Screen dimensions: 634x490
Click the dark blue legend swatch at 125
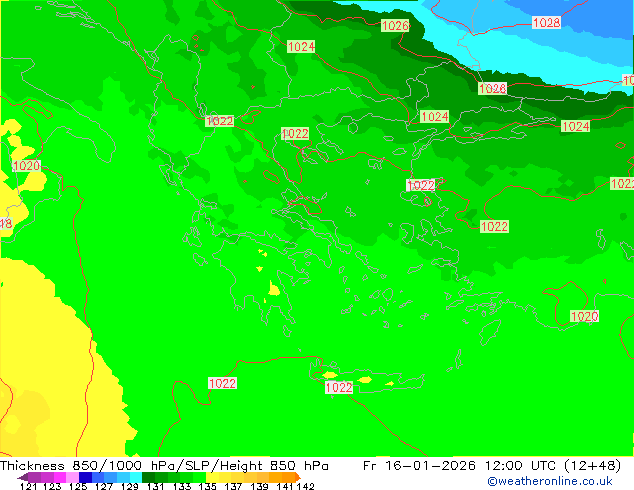(85, 477)
